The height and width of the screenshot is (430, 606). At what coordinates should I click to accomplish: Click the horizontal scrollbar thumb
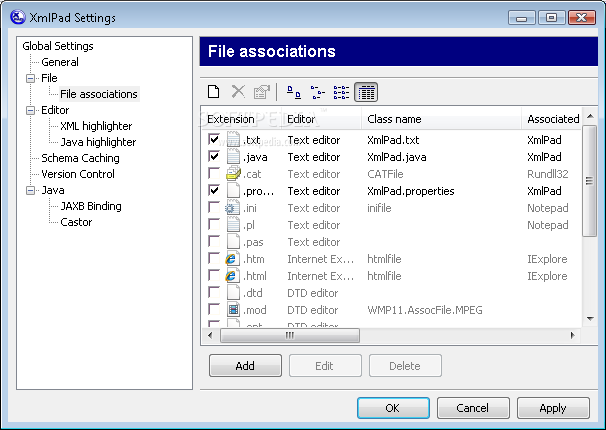(290, 335)
